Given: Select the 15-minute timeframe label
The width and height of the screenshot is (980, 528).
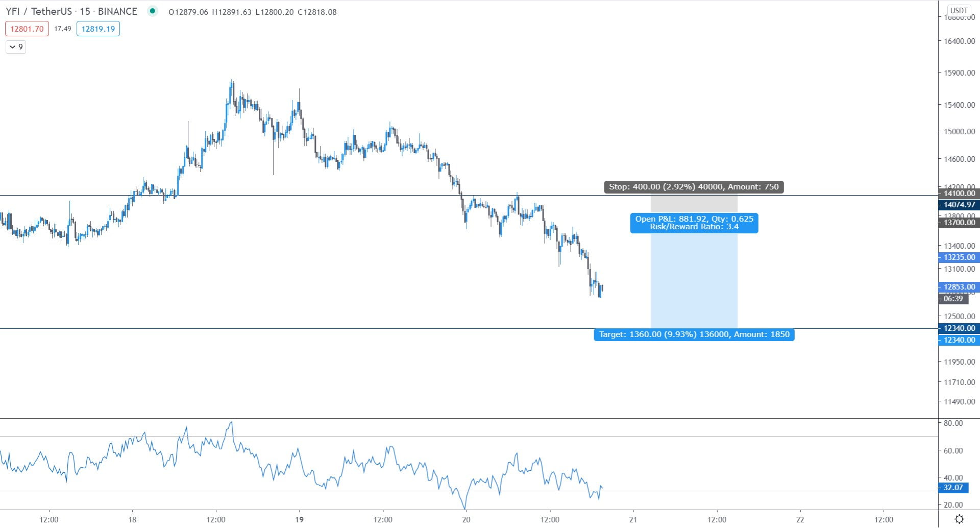Looking at the screenshot, I should 85,11.
